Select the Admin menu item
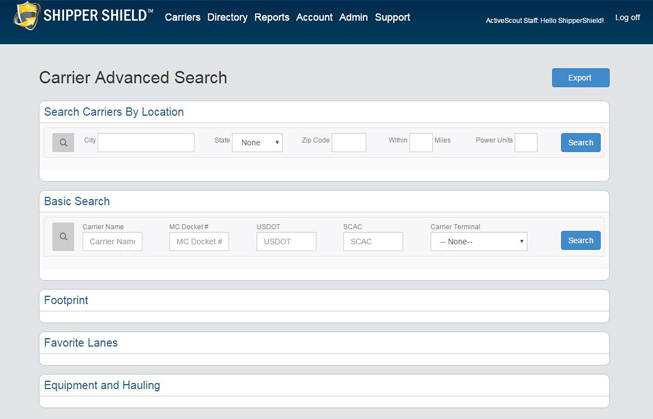The height and width of the screenshot is (419, 653). [x=353, y=17]
